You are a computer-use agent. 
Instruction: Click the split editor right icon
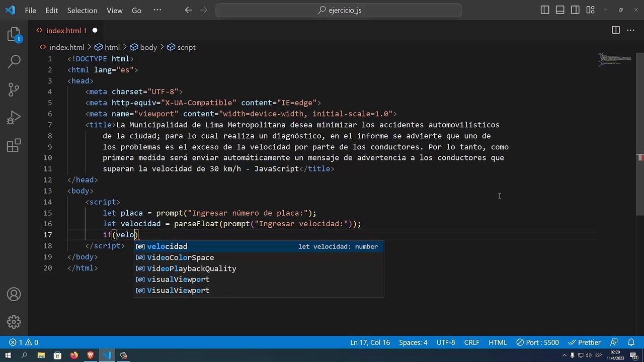pos(615,30)
